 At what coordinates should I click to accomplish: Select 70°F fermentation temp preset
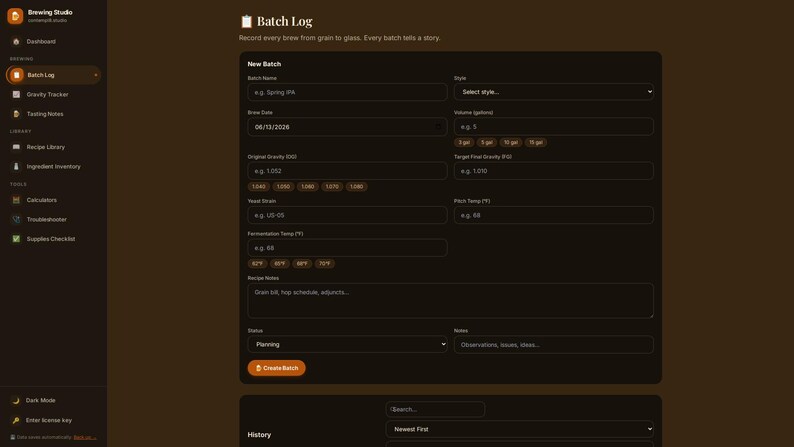coord(325,263)
